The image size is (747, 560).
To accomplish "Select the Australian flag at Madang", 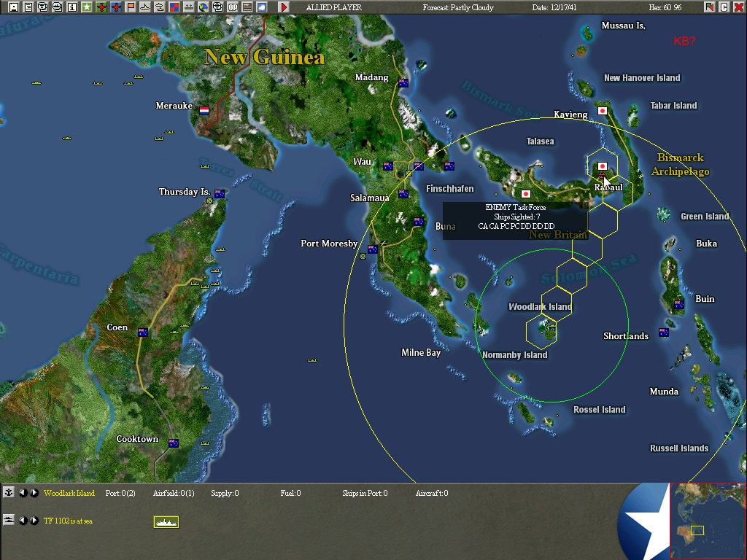I will click(x=403, y=83).
